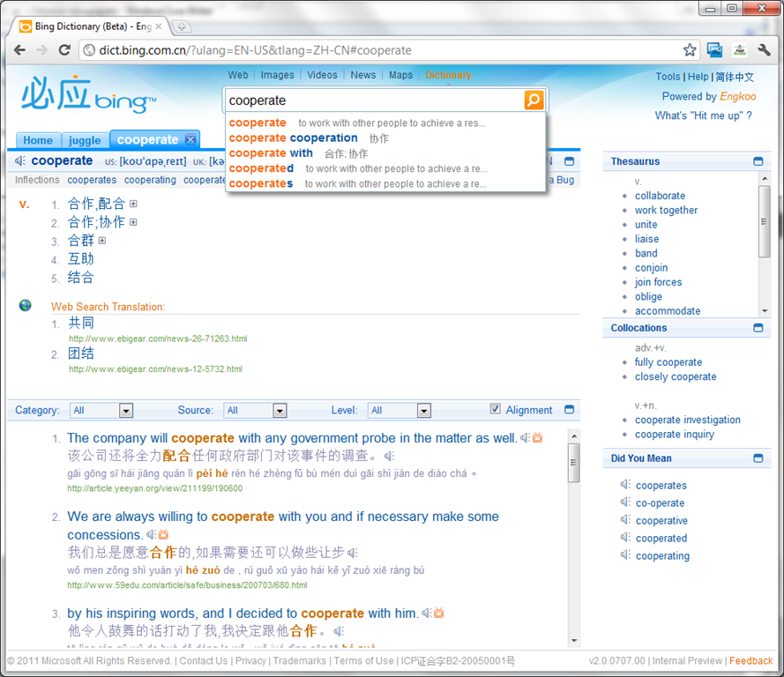Click 'collaborate' thesaurus link
Viewport: 784px width, 677px height.
tap(660, 196)
